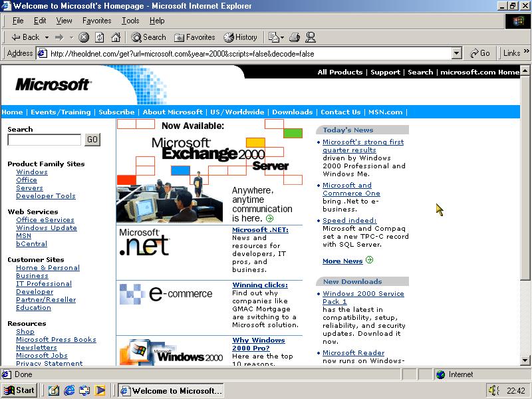Image resolution: width=532 pixels, height=399 pixels.
Task: Open the Favorites toolbar button
Action: coord(194,37)
